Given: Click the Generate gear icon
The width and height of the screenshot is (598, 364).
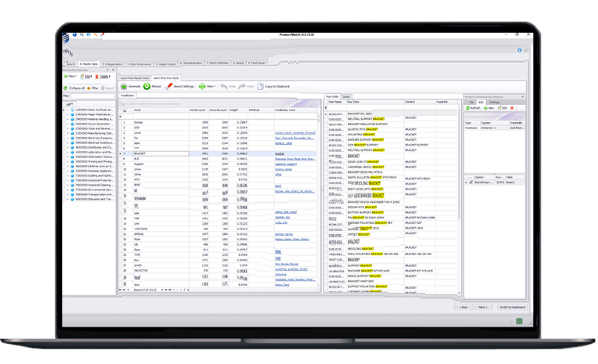Looking at the screenshot, I should click(x=124, y=86).
